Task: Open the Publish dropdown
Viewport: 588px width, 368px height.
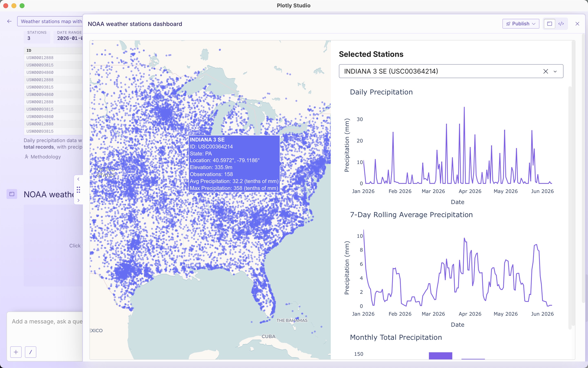Action: click(521, 24)
